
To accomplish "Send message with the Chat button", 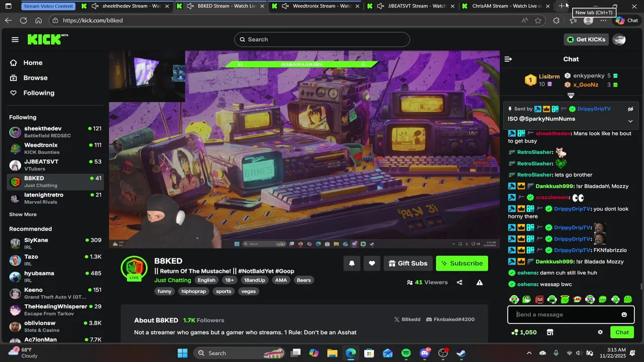I will (622, 332).
